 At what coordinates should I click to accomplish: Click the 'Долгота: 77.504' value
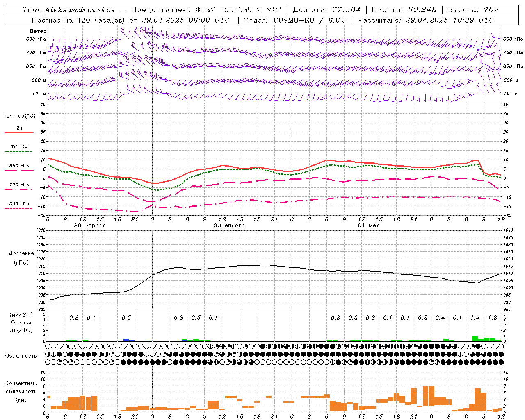[326, 10]
